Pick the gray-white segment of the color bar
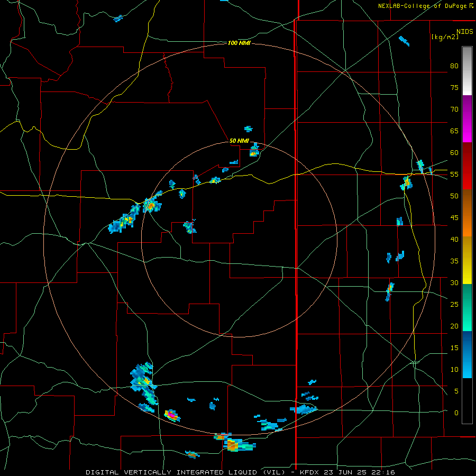The image size is (476, 476). click(x=467, y=71)
